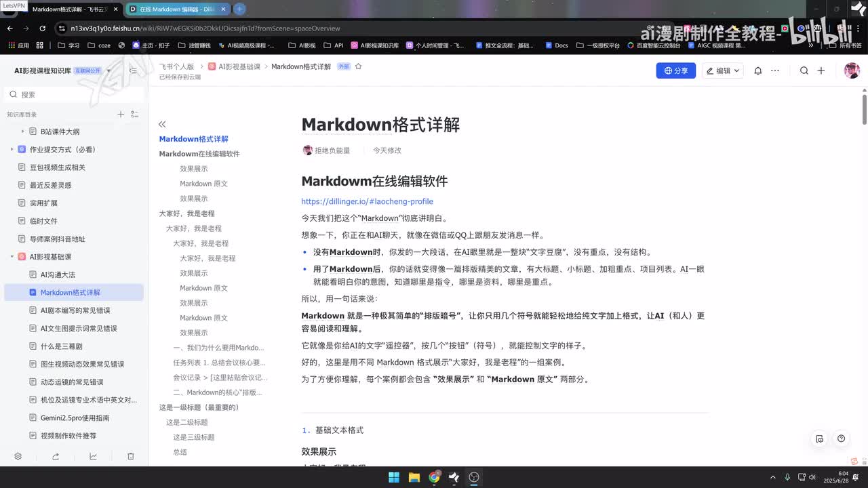
Task: Click the page vertical scrollbar
Action: 865,108
